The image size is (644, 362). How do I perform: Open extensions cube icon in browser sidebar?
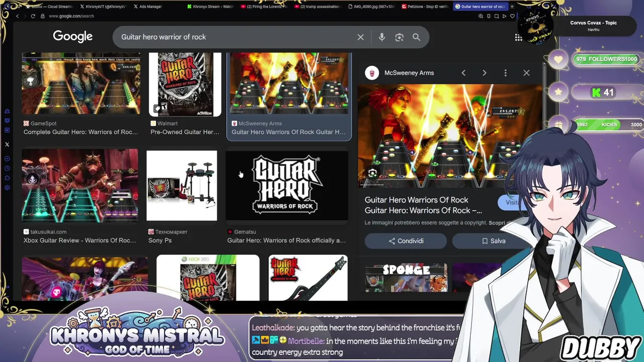pos(7,178)
